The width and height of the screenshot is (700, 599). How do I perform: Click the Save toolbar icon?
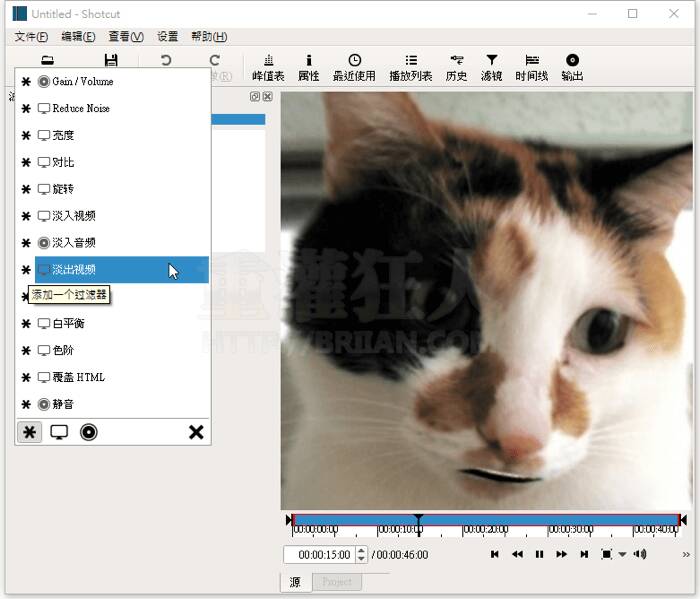(x=111, y=60)
